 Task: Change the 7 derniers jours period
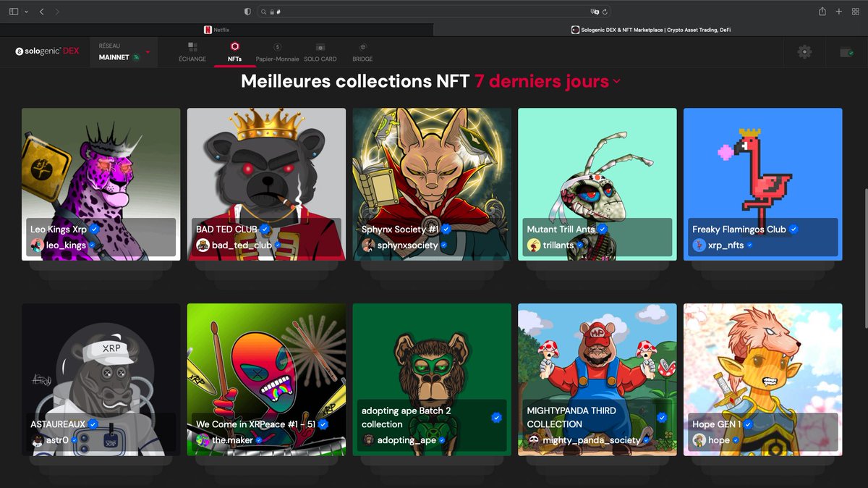pyautogui.click(x=548, y=81)
